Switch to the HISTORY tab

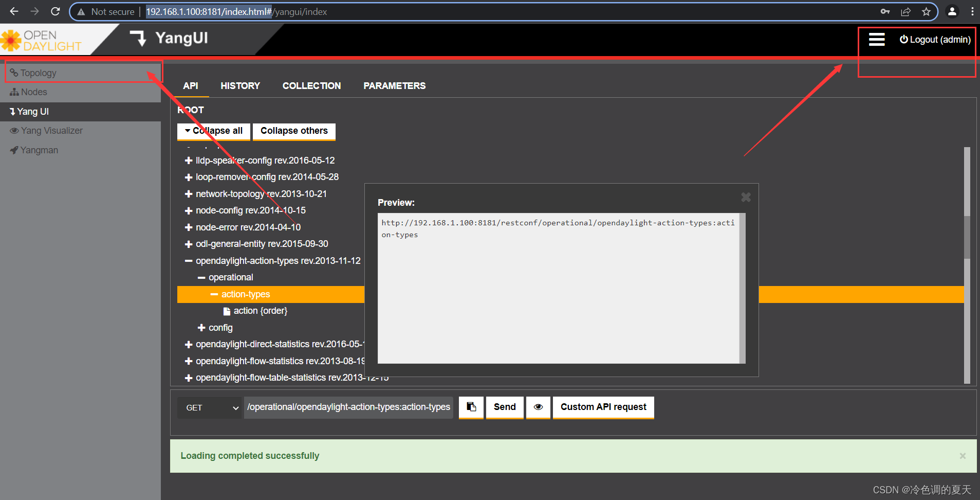click(241, 86)
